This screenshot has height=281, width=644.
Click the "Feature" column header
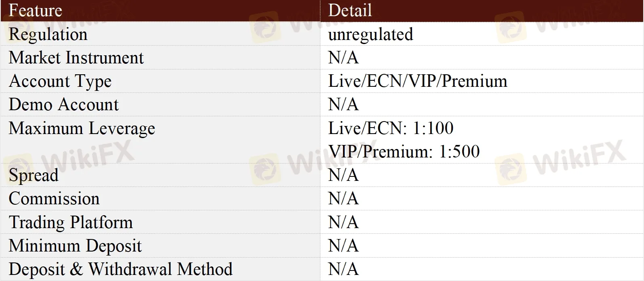point(35,10)
